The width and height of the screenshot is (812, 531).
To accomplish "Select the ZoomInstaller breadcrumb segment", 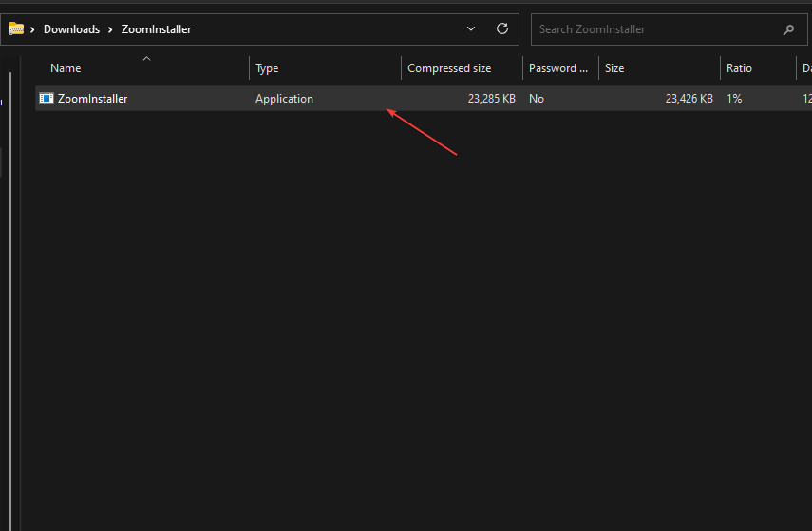I will pos(156,29).
